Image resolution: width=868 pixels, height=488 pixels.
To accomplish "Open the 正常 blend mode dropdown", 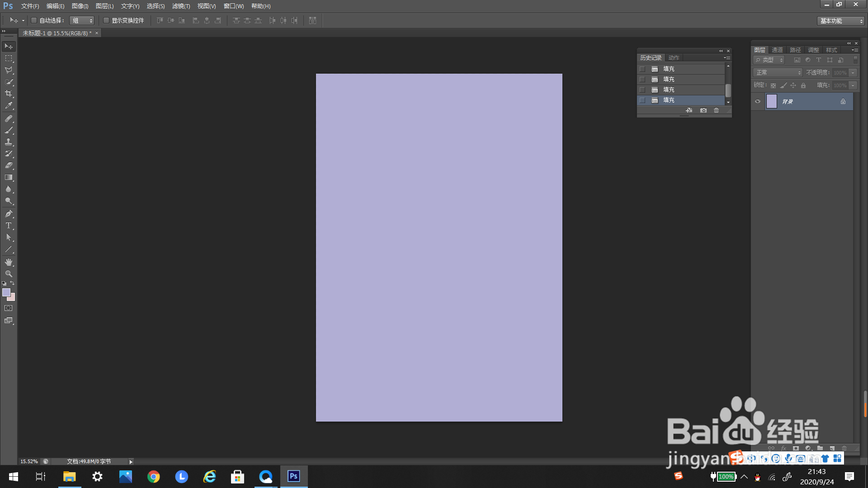I will [778, 72].
